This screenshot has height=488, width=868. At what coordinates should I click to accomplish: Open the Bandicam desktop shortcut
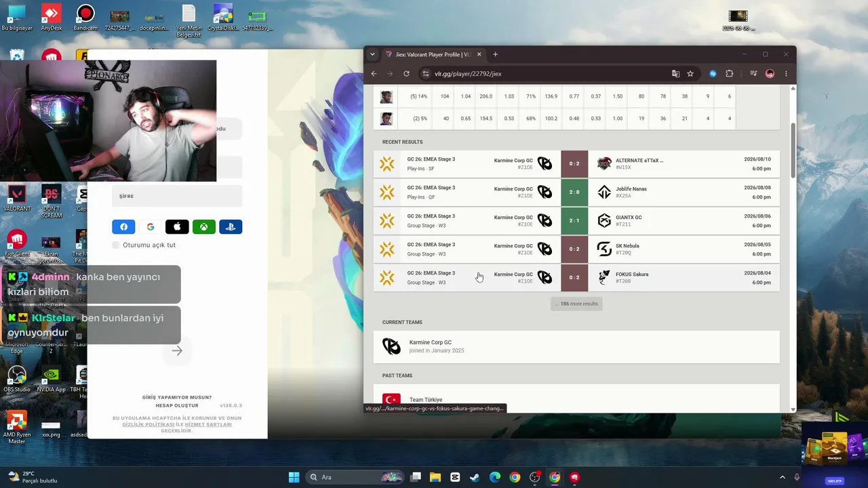85,18
